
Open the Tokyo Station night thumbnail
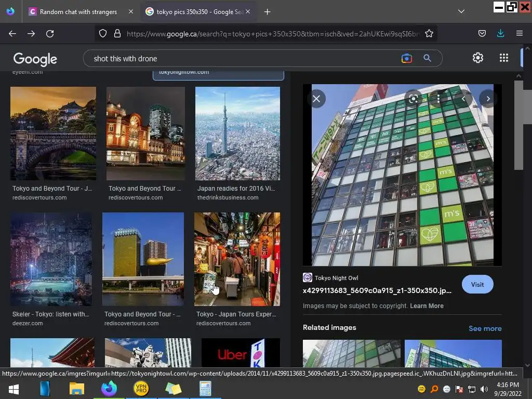(145, 134)
